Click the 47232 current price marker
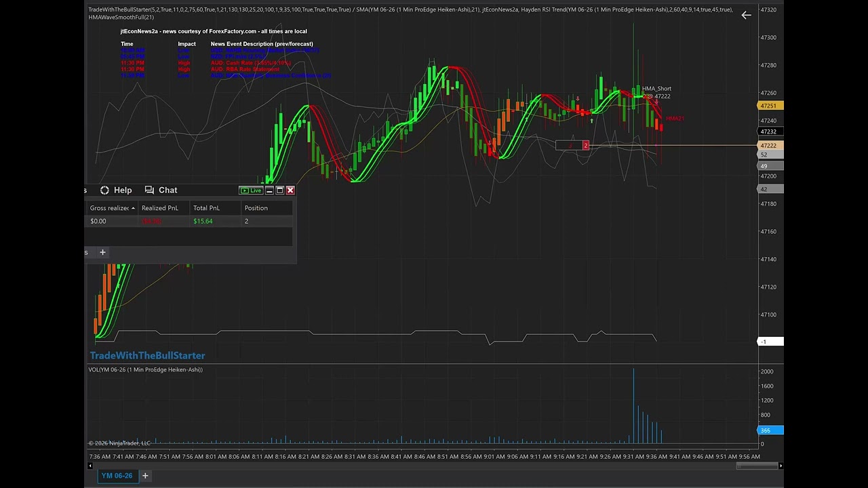The width and height of the screenshot is (868, 488). pyautogui.click(x=770, y=131)
